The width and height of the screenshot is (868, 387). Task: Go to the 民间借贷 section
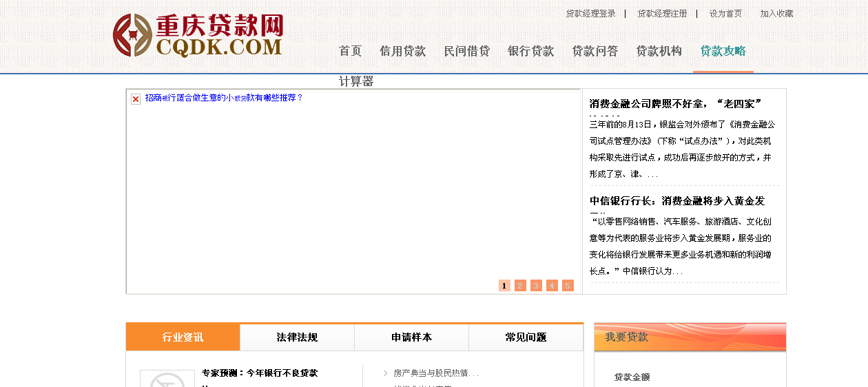click(466, 51)
